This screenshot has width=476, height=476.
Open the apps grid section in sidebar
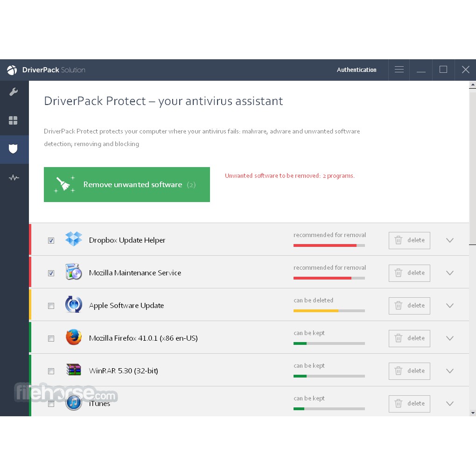coord(13,120)
